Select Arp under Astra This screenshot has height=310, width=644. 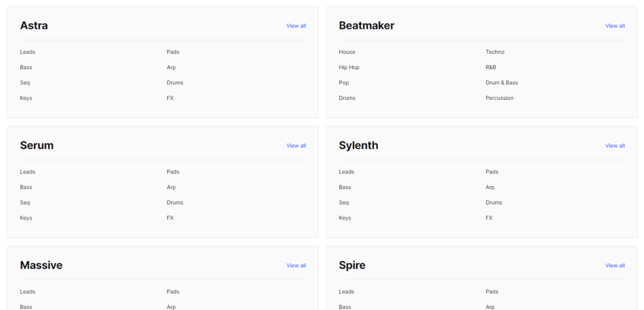click(171, 67)
